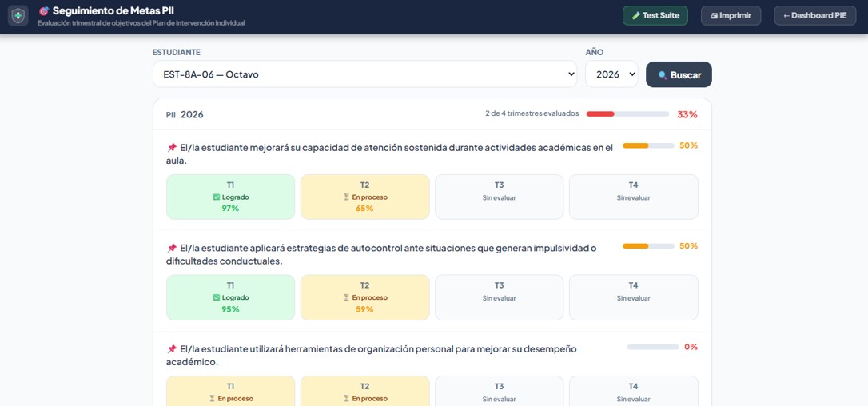The width and height of the screenshot is (868, 406).
Task: Click the "PII 2026" heading
Action: coord(185,114)
